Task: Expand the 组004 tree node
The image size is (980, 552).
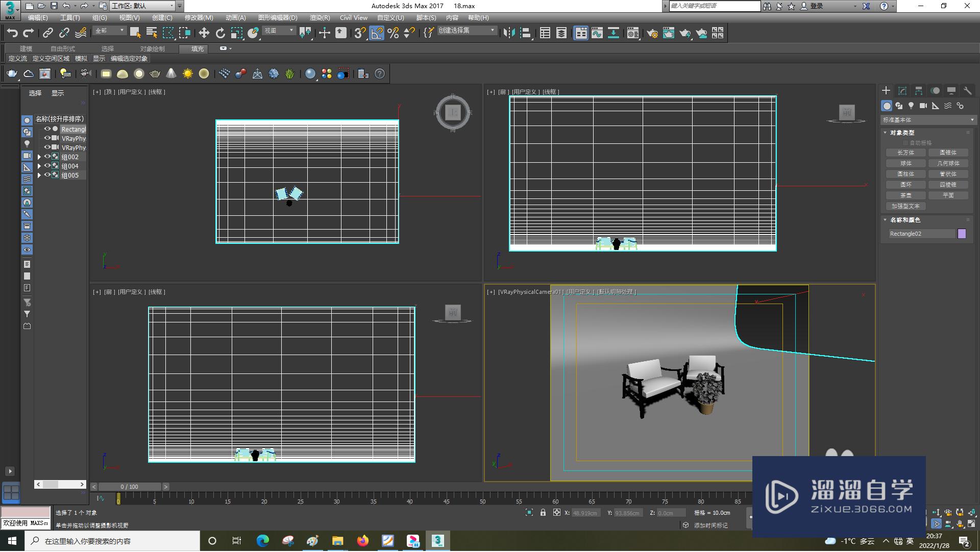Action: [39, 166]
